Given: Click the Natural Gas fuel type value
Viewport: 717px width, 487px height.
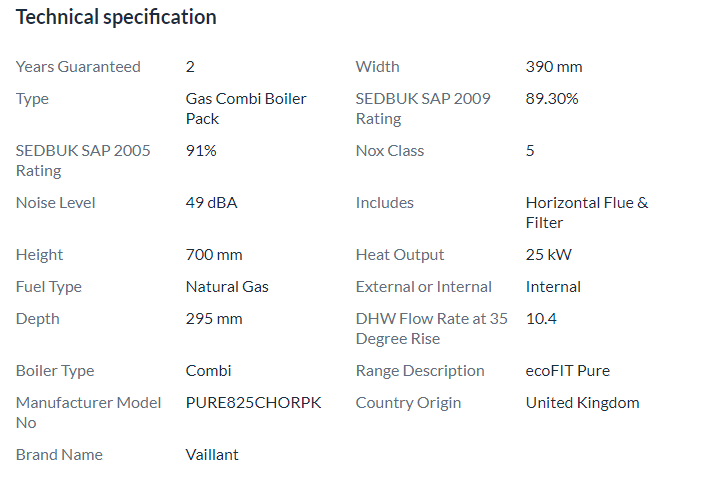Looking at the screenshot, I should (227, 287).
